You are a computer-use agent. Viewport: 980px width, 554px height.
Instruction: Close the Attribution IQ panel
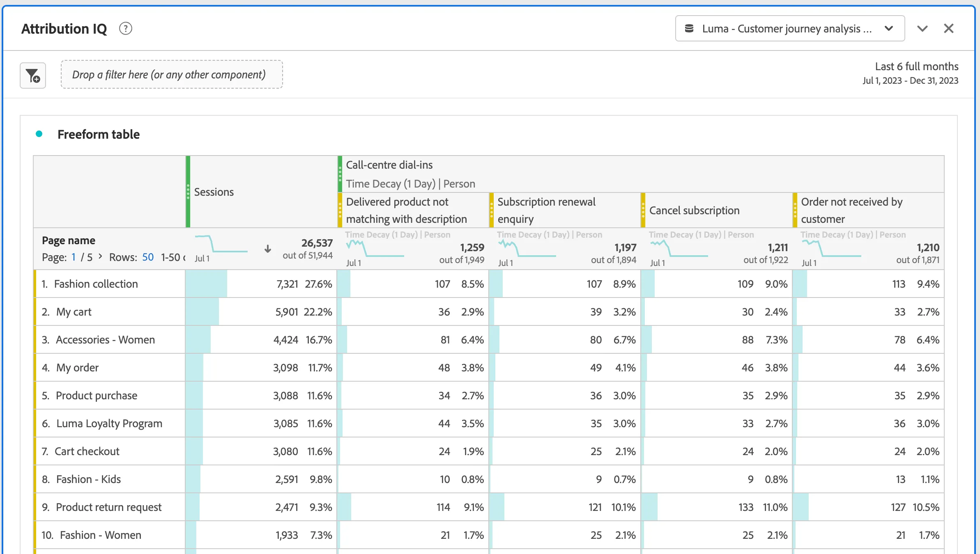click(949, 28)
